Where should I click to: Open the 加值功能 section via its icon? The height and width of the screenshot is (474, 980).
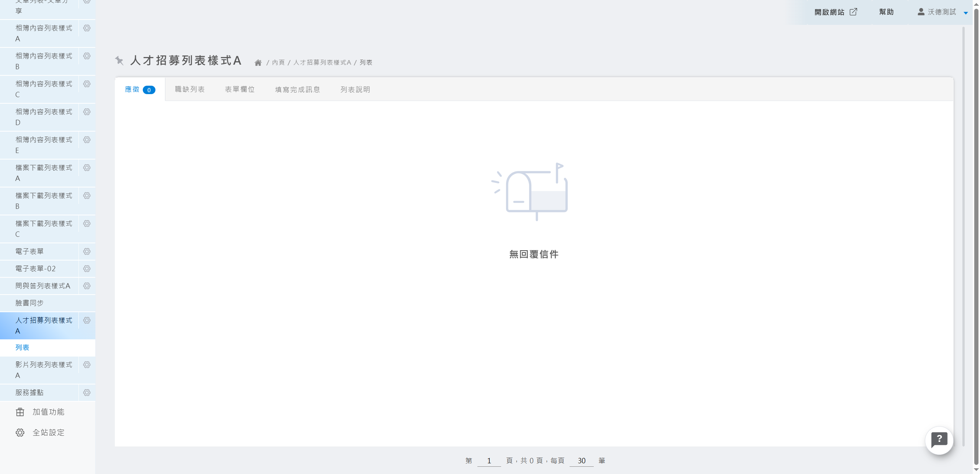(x=20, y=412)
